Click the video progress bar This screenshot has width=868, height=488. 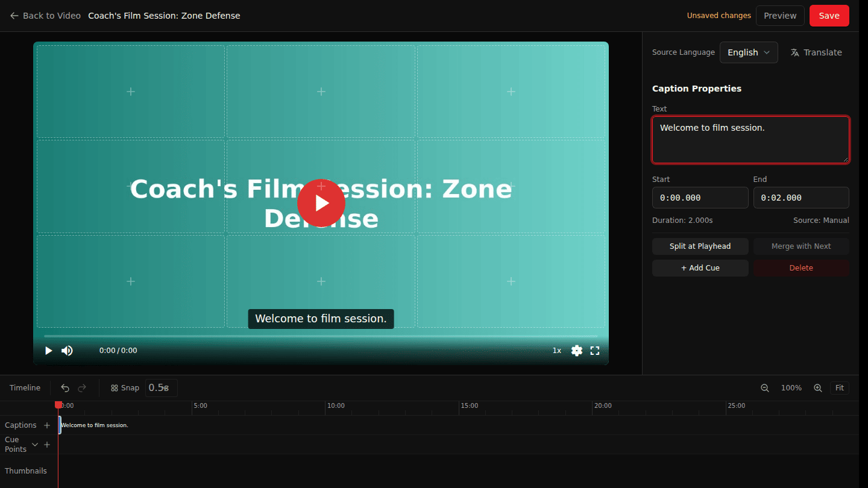321,336
